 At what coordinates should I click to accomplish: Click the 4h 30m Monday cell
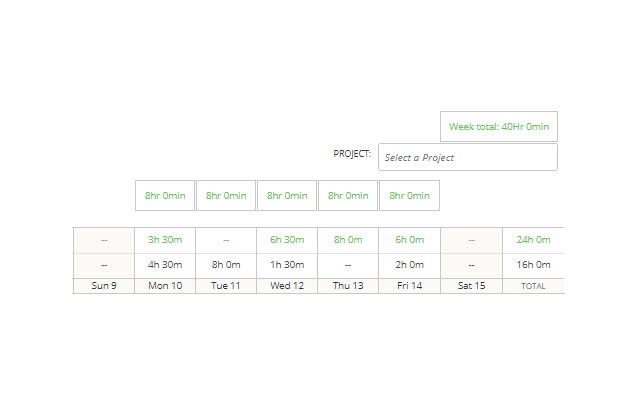tap(165, 265)
